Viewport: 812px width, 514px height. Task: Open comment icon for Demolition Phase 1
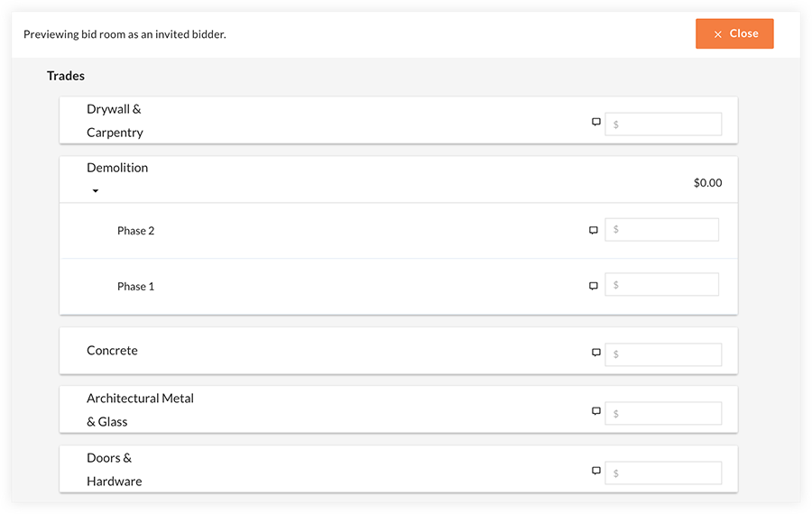[594, 286]
